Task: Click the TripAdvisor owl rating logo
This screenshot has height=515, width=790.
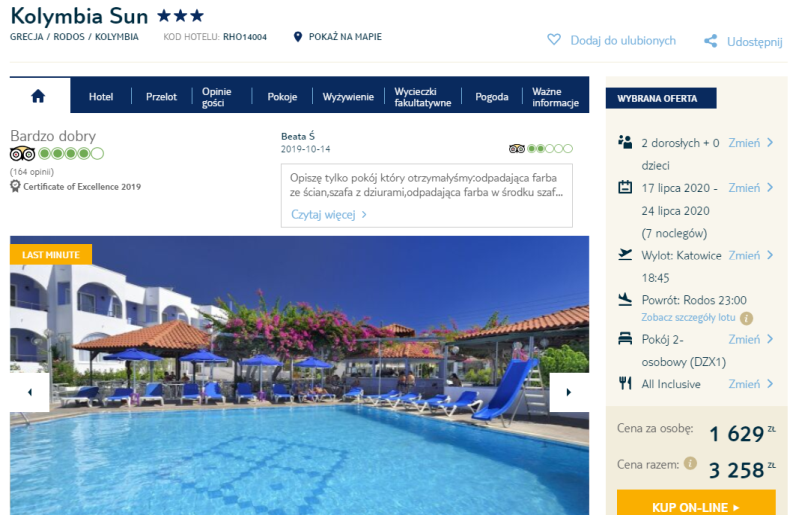Action: (x=23, y=154)
